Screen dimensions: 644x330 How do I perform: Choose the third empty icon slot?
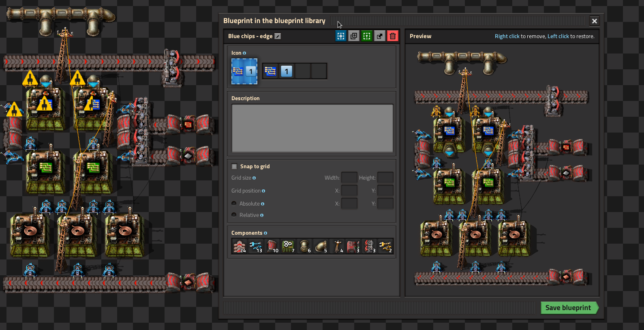pyautogui.click(x=303, y=71)
